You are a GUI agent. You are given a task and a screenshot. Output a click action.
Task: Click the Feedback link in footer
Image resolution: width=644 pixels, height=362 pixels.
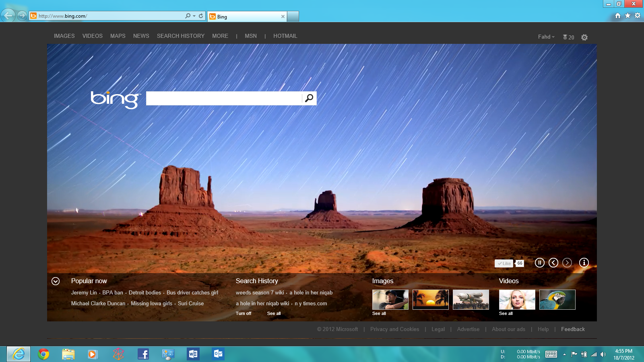pyautogui.click(x=573, y=329)
